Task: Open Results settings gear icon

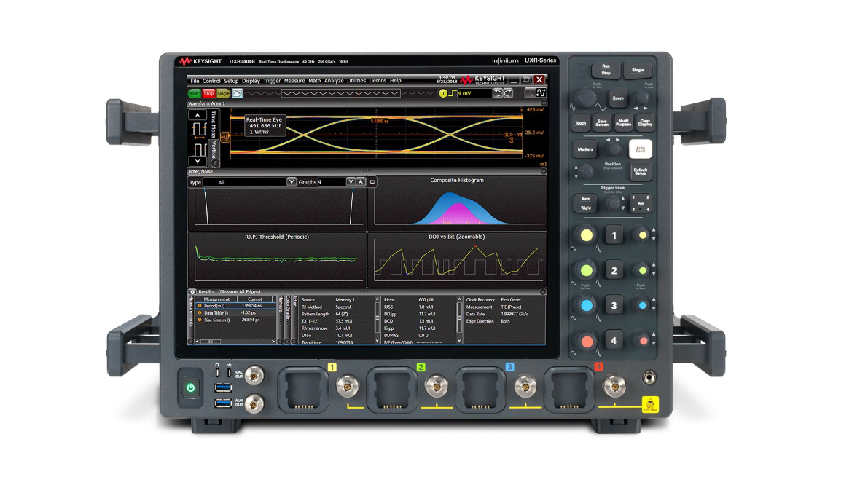Action: click(x=192, y=291)
